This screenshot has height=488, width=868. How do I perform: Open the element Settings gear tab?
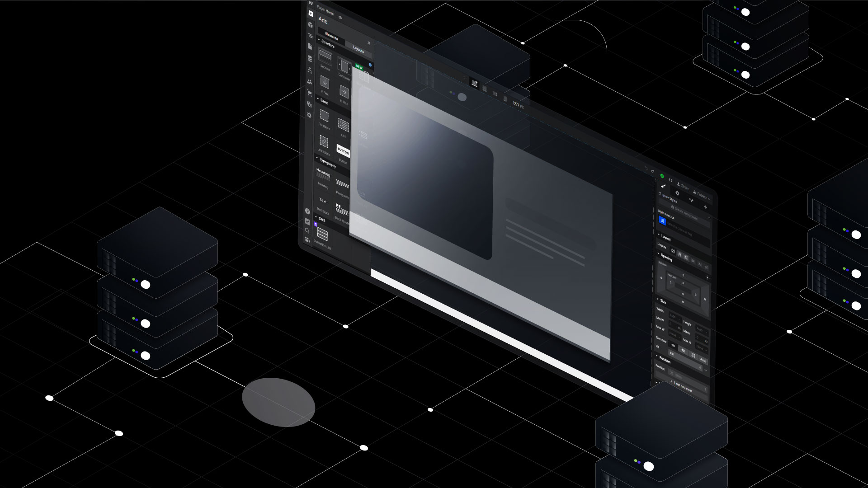coord(677,193)
